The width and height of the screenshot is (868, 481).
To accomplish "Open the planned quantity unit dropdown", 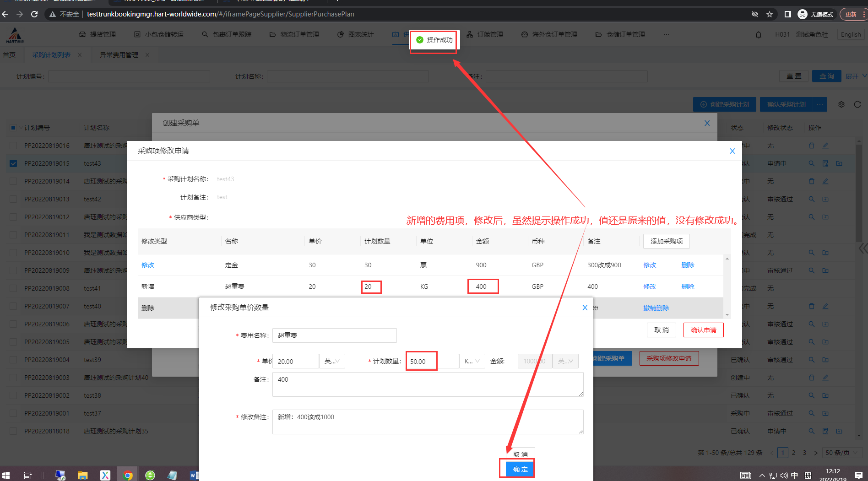I will (x=472, y=361).
